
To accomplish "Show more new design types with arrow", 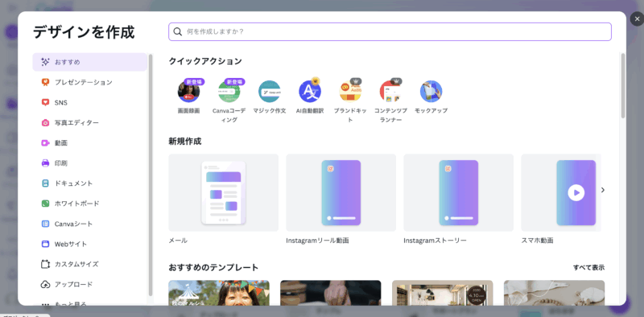I will pyautogui.click(x=603, y=190).
